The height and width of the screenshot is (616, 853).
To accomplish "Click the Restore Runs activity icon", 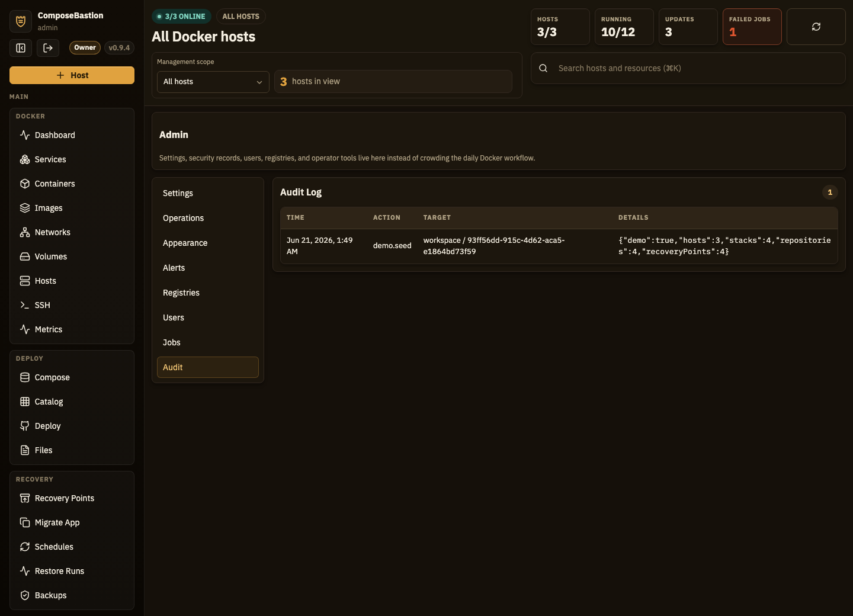I will click(25, 571).
